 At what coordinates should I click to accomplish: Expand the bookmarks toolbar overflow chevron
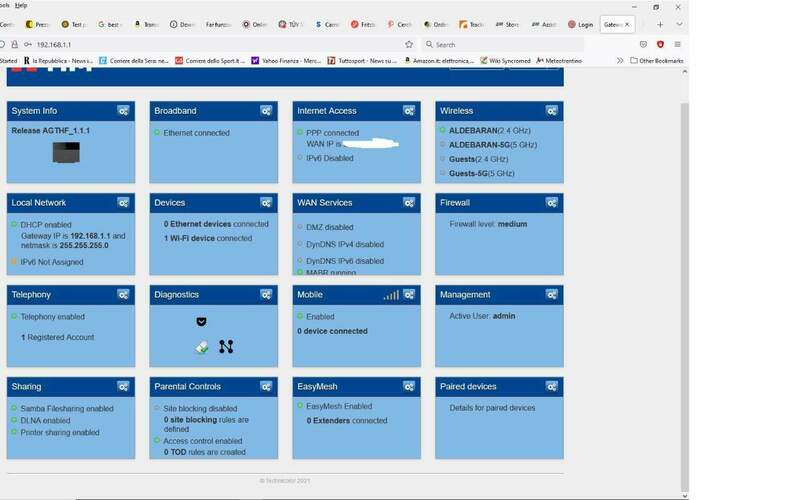[621, 60]
